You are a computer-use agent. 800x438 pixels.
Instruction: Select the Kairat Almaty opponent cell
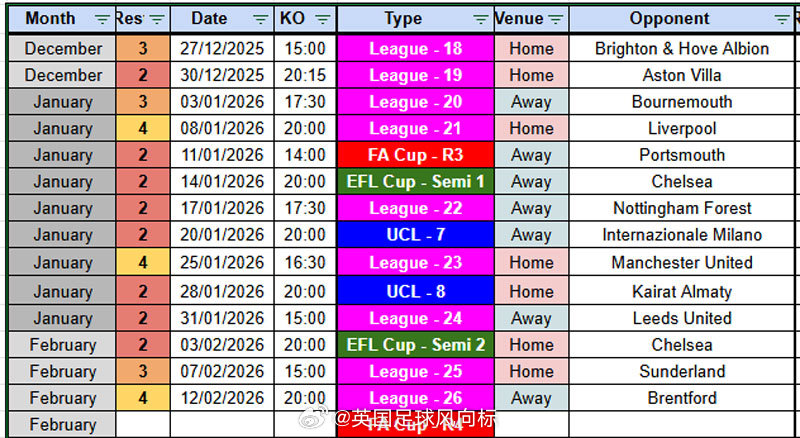pyautogui.click(x=682, y=291)
